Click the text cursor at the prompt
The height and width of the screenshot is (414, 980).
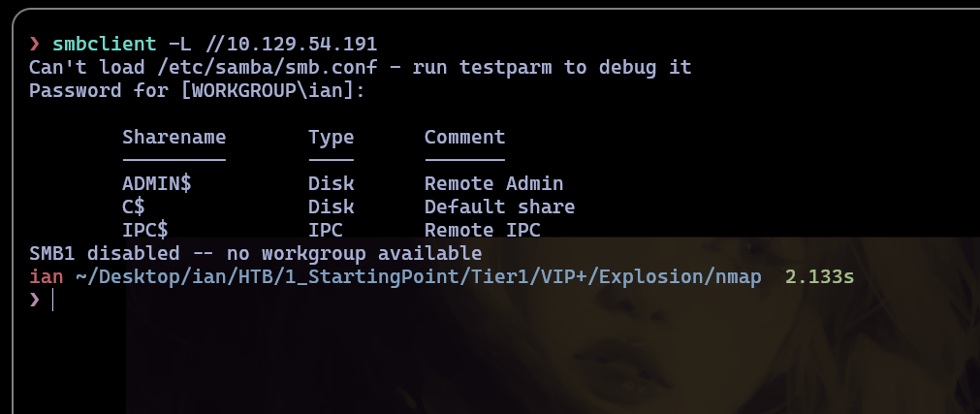(53, 300)
